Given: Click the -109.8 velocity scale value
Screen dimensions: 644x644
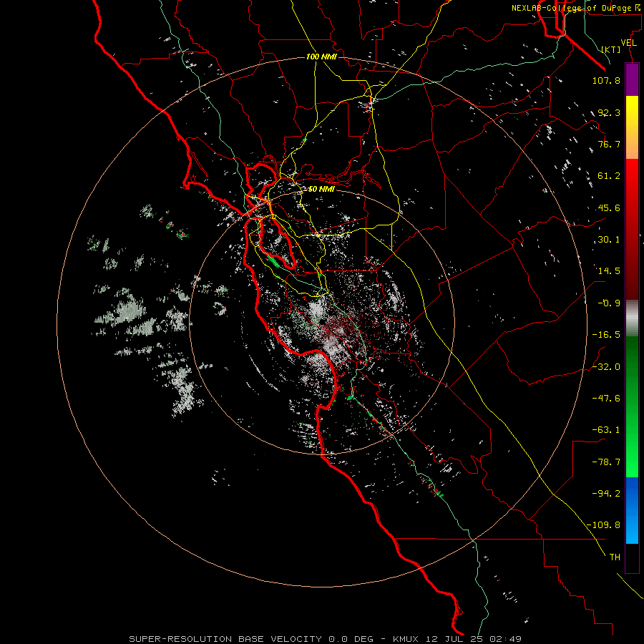Looking at the screenshot, I should coord(604,525).
